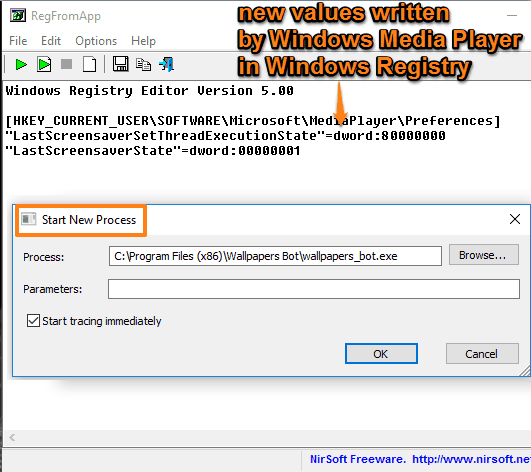The width and height of the screenshot is (531, 472).
Task: Click the Save floppy disk icon
Action: click(x=121, y=64)
